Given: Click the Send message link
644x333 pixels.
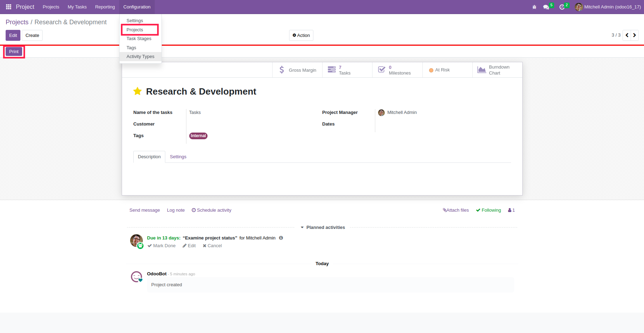Looking at the screenshot, I should (x=145, y=210).
